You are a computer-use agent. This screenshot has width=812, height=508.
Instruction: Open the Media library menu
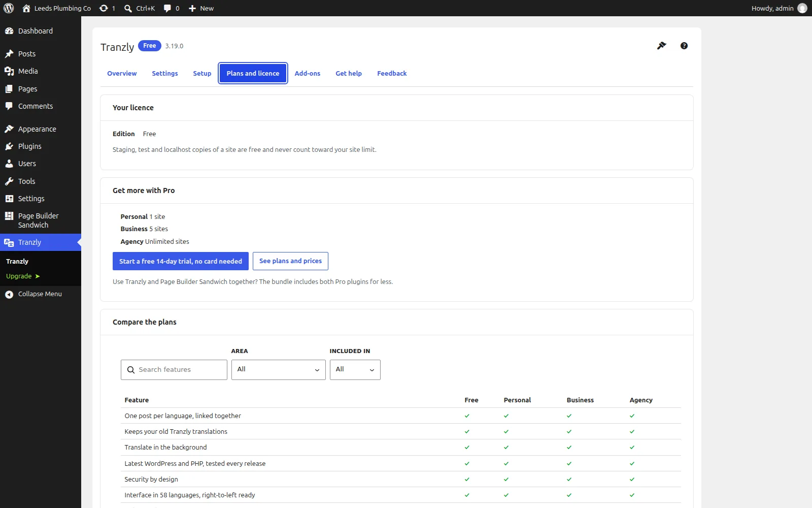coord(41,71)
